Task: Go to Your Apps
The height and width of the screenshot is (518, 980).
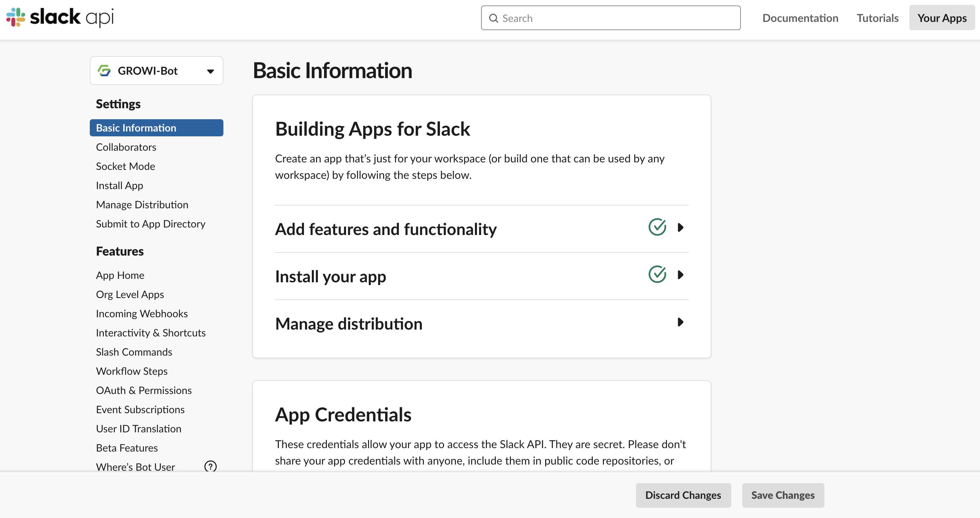Action: [x=942, y=18]
